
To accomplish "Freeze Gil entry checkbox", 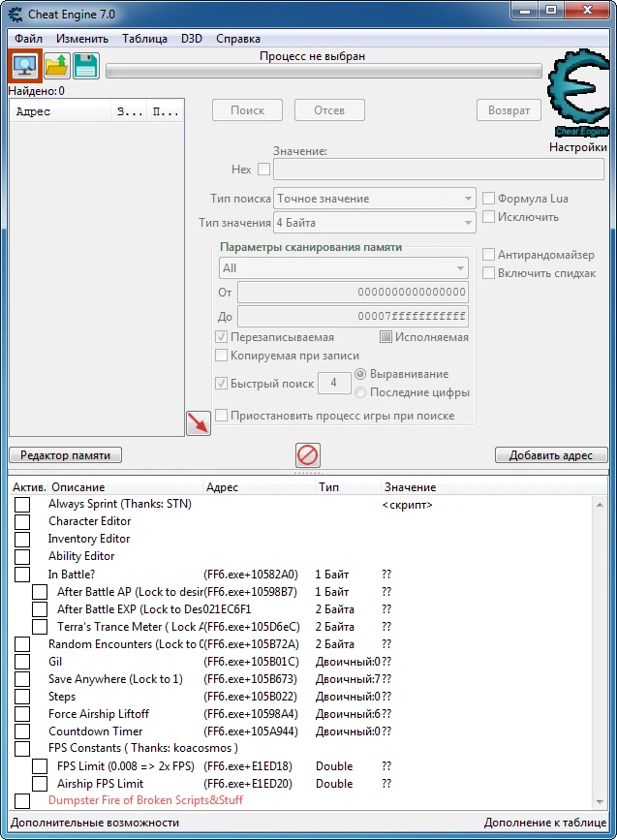I will [22, 662].
